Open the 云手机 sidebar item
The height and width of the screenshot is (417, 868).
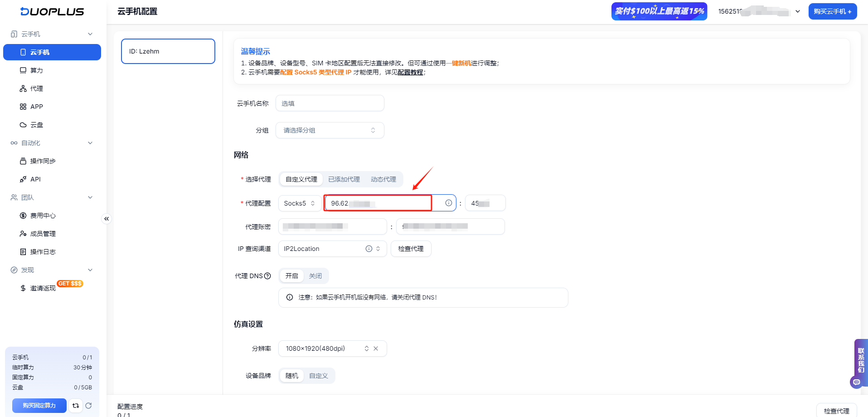[x=52, y=52]
